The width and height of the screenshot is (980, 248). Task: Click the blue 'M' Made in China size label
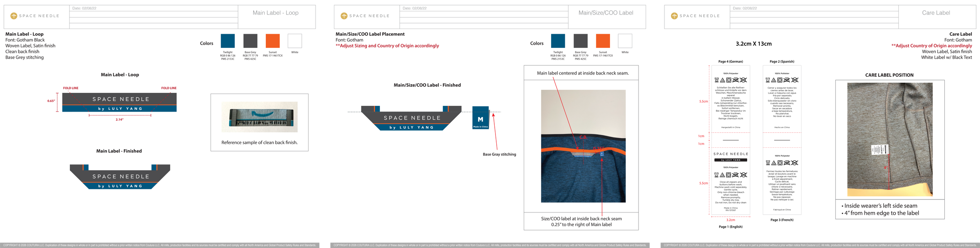[x=481, y=118]
